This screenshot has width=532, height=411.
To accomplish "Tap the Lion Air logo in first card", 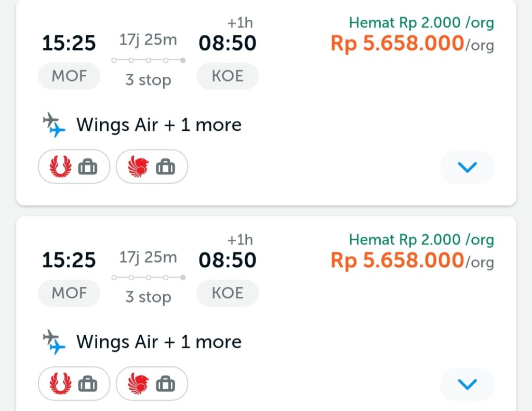I will point(138,167).
